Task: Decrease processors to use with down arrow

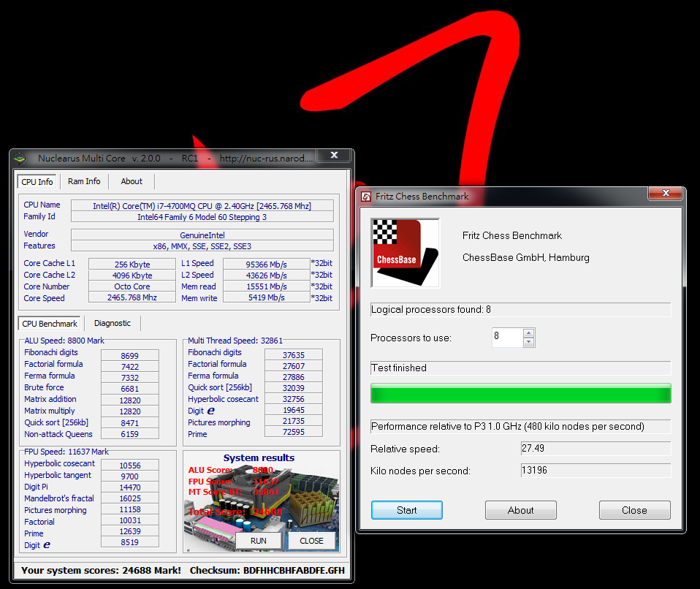Action: tap(528, 342)
